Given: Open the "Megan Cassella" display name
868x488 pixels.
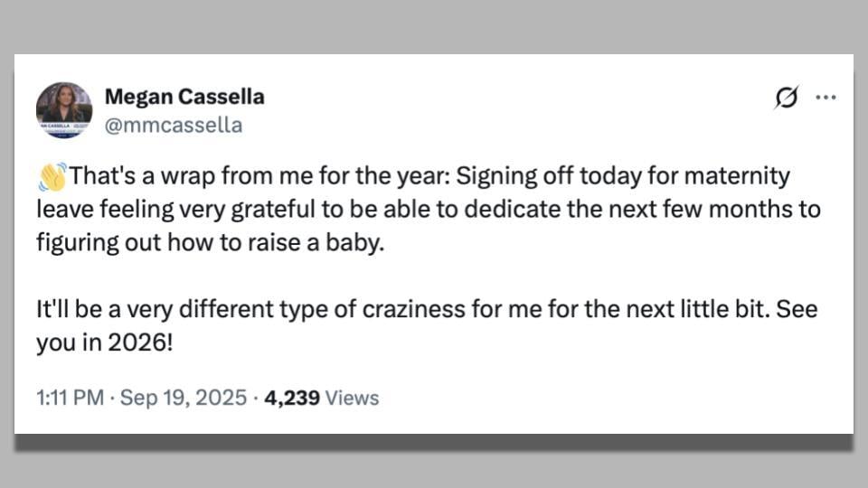Looking at the screenshot, I should coord(184,97).
